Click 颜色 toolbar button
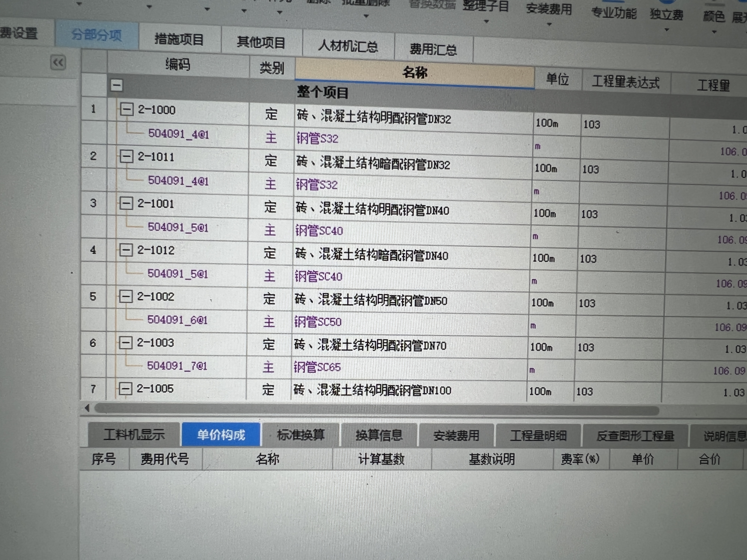The height and width of the screenshot is (560, 747). 714,16
